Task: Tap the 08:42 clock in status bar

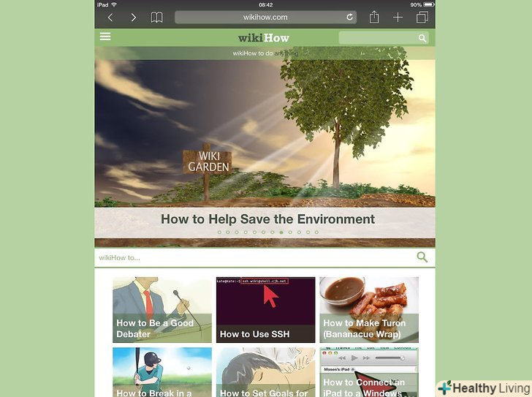Action: 266,4
